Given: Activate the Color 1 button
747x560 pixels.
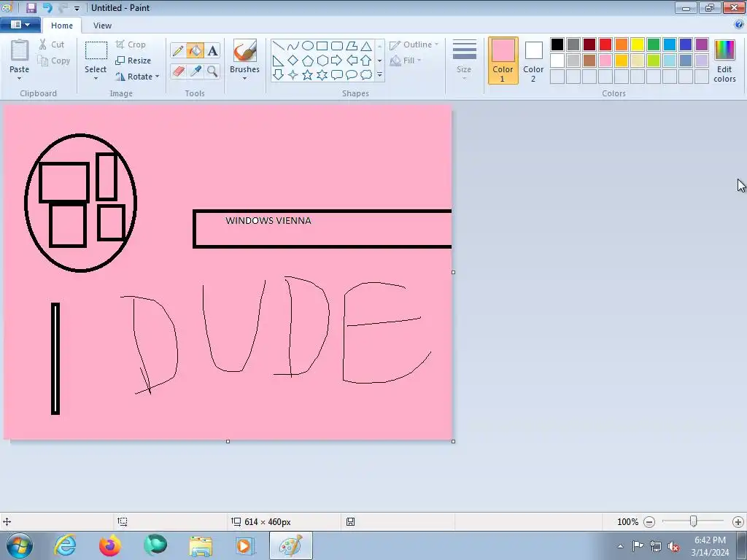Looking at the screenshot, I should coord(503,61).
